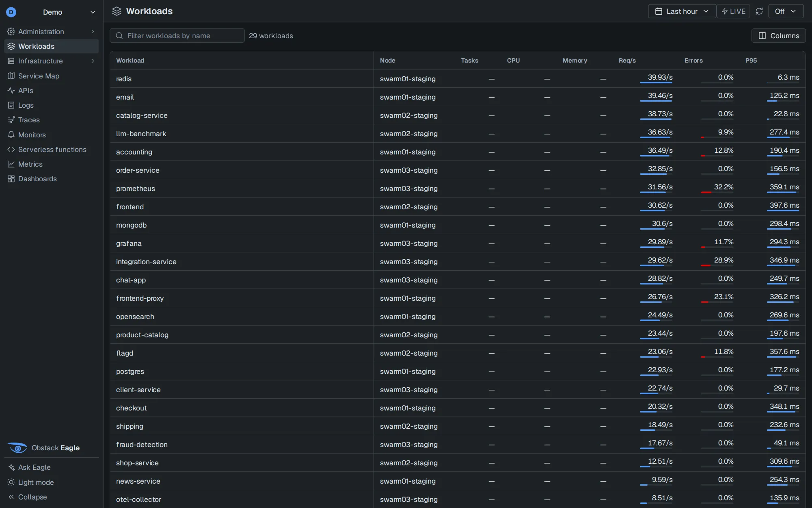The height and width of the screenshot is (508, 812).
Task: Click the Administration gear icon
Action: (x=11, y=32)
